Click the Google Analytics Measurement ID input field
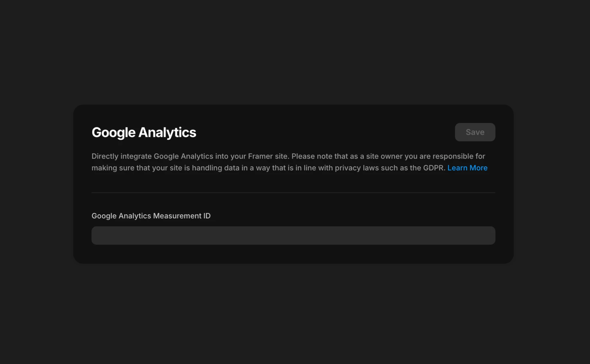 click(x=293, y=235)
